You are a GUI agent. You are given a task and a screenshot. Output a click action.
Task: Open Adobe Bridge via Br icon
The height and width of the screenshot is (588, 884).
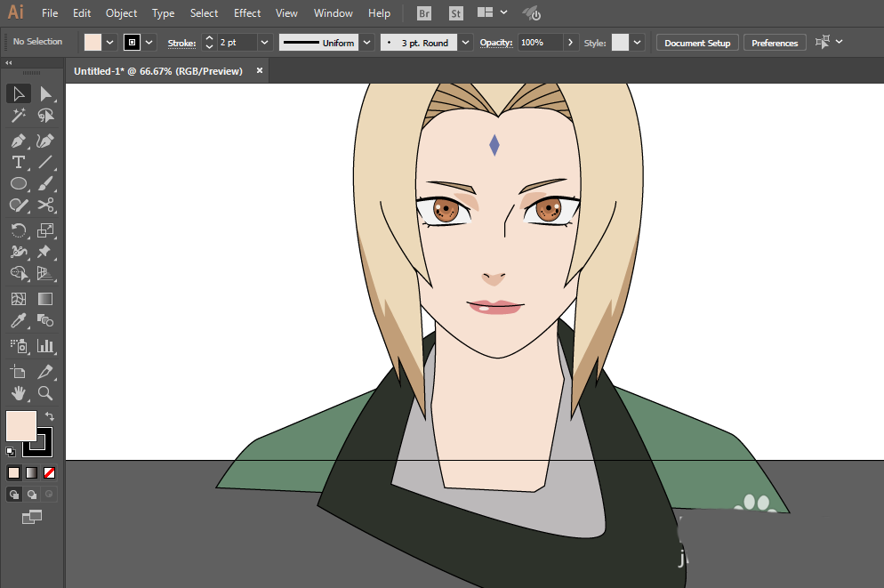424,13
